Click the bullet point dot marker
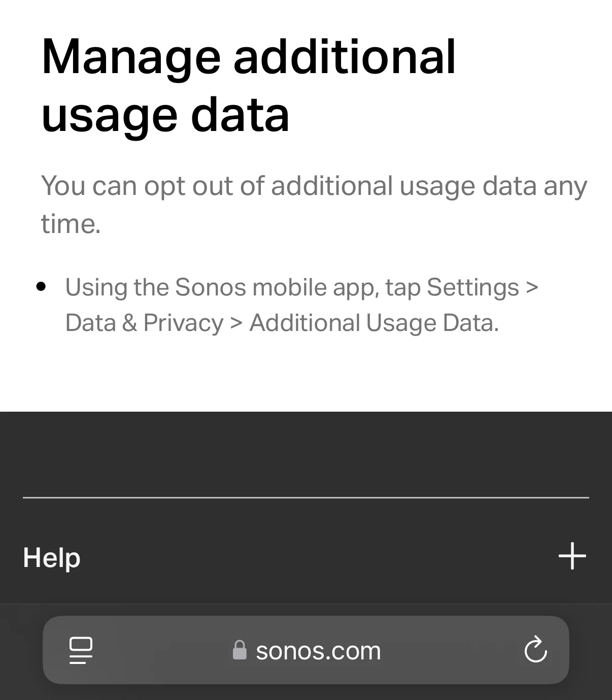 click(x=42, y=287)
